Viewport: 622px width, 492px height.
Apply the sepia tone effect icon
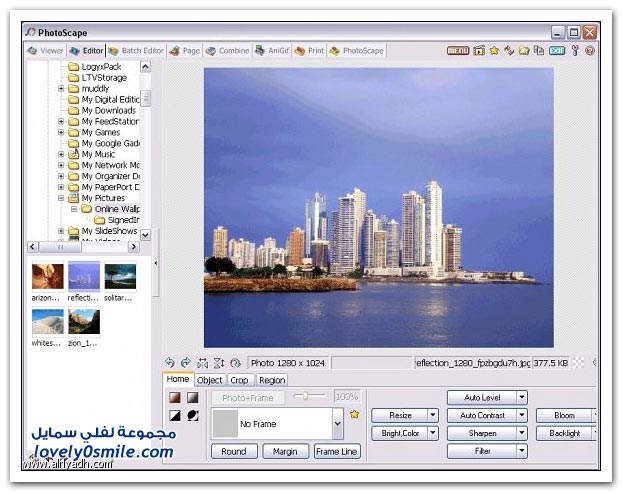[x=175, y=398]
